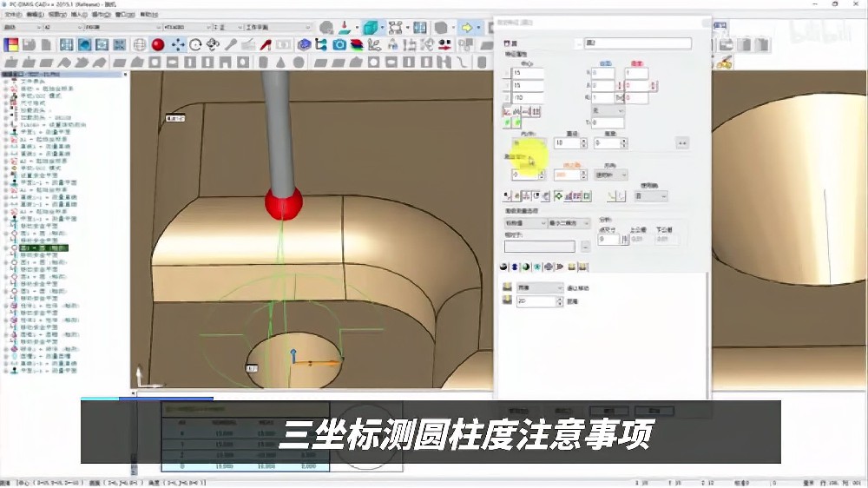Click the teal cube icon in top toolbar
Viewport: 868px width, 488px height.
(371, 27)
